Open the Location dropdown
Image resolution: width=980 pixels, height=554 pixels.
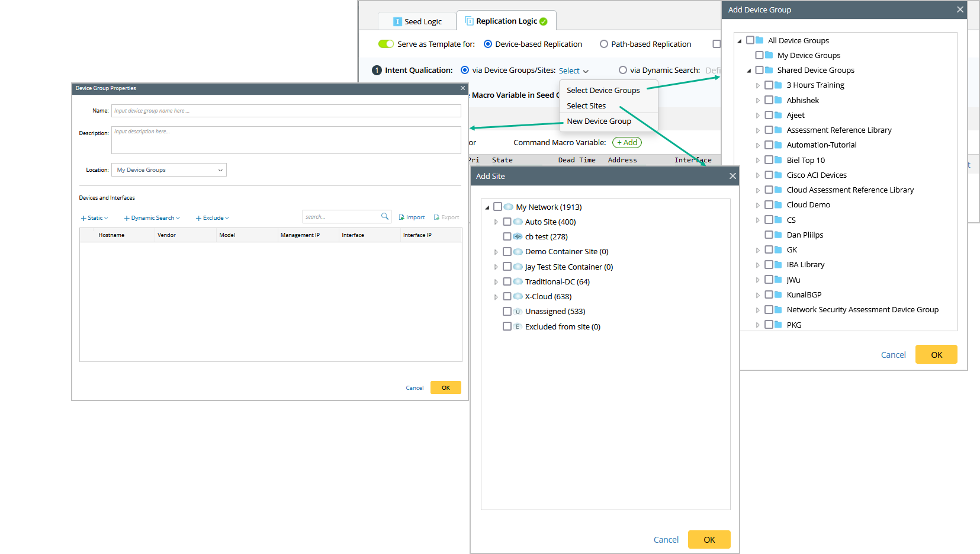pyautogui.click(x=169, y=170)
